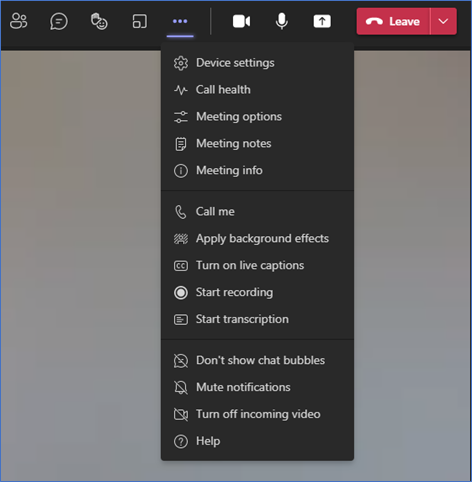Expand the Leave options chevron
Image resolution: width=472 pixels, height=482 pixels.
coord(443,22)
